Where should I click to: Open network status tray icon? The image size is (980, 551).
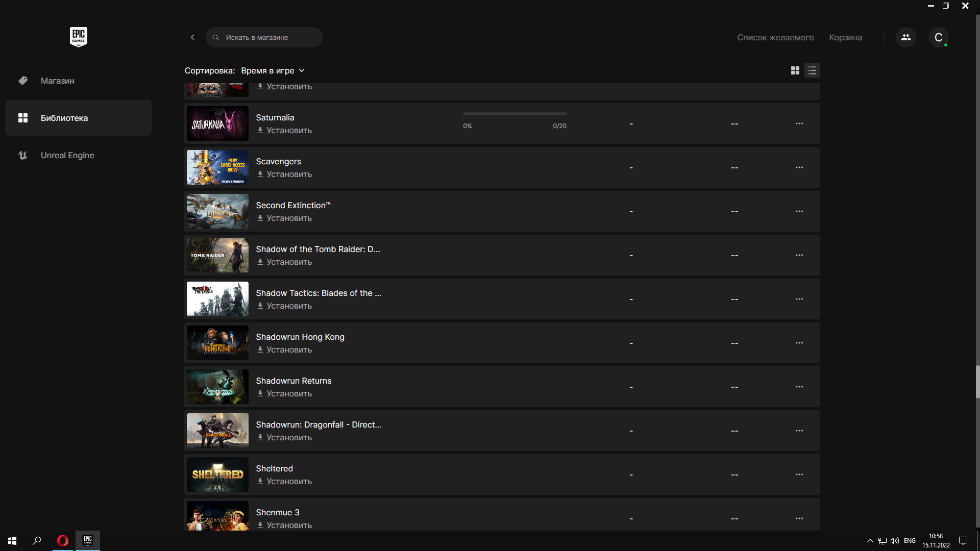click(x=883, y=541)
